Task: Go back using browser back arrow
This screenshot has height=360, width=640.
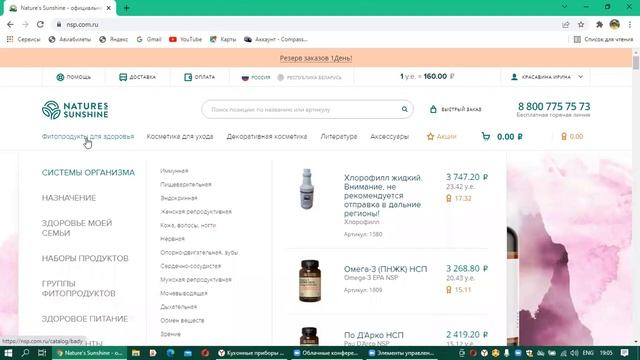Action: 10,24
